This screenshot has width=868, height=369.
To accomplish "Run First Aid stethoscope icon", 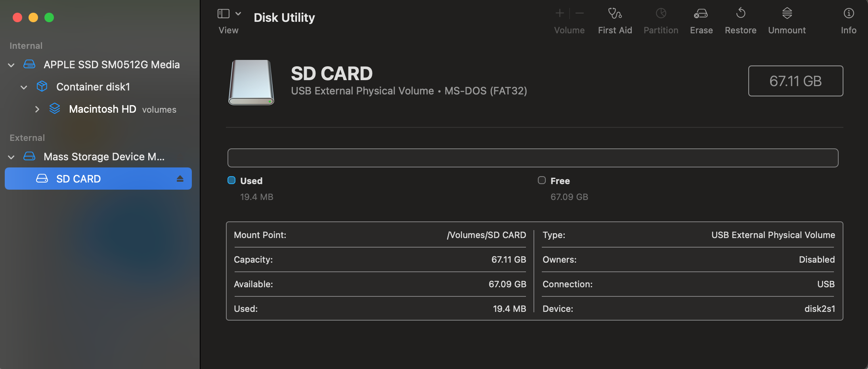I will point(615,13).
